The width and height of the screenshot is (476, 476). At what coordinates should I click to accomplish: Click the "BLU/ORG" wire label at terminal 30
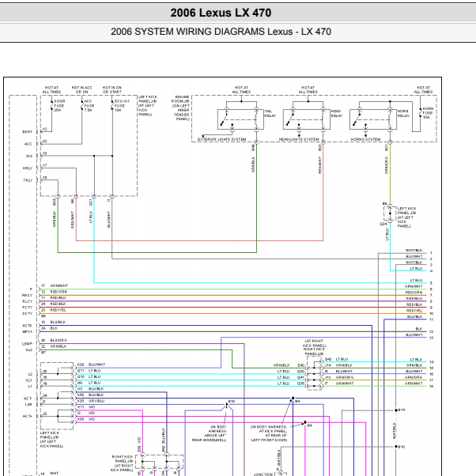(59, 340)
